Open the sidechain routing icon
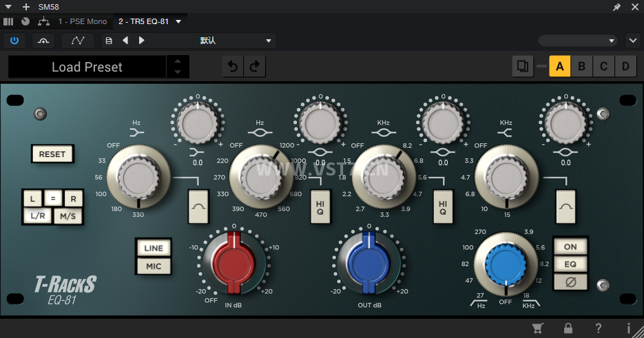Screen dimensions: 644x338 [x=43, y=41]
